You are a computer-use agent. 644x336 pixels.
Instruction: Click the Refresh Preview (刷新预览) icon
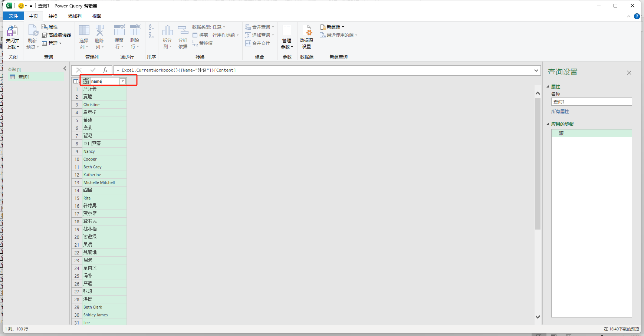(x=32, y=31)
